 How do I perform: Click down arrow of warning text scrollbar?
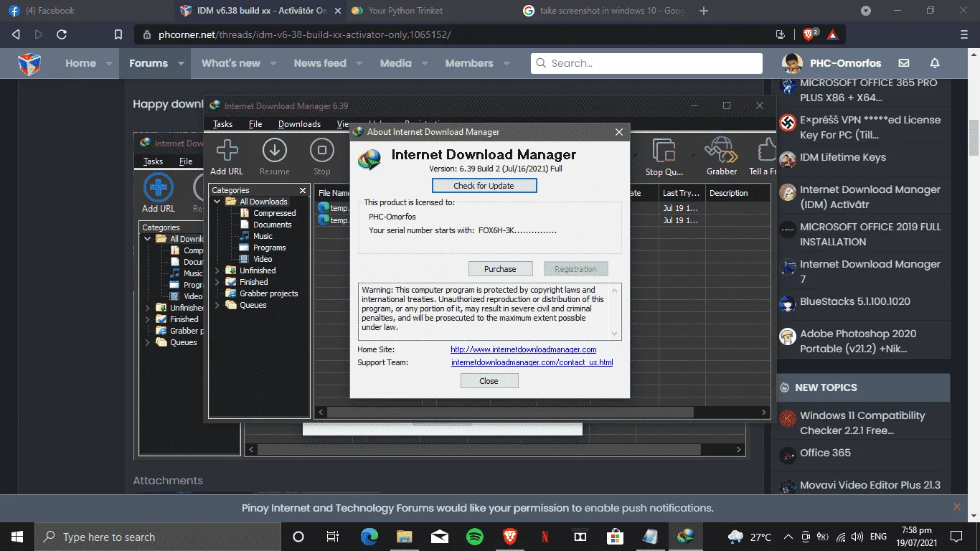[x=614, y=334]
